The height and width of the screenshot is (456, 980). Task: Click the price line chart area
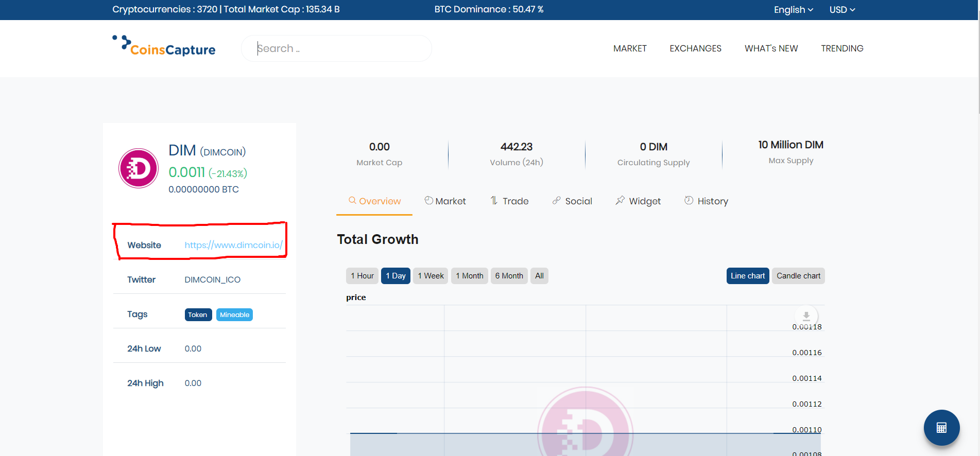tap(585, 380)
